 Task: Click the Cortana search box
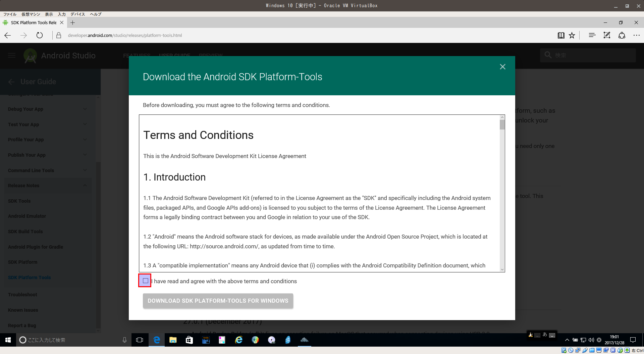tap(74, 340)
